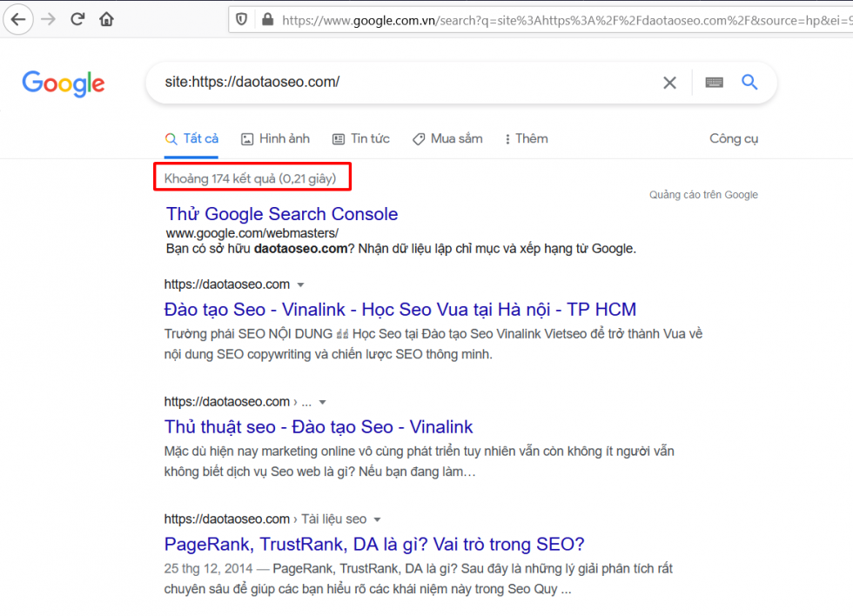This screenshot has width=853, height=616.
Task: Click the blue magnifier search button
Action: 749,82
